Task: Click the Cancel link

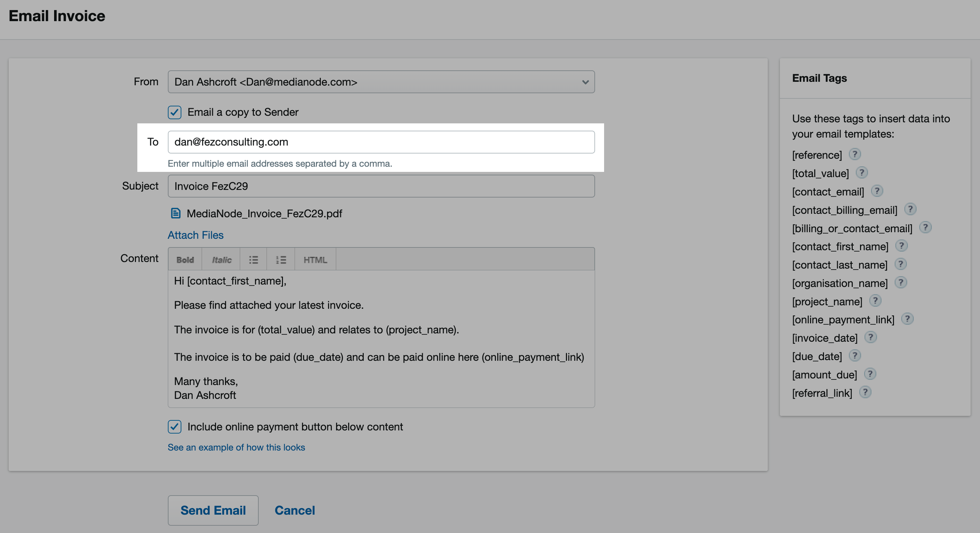Action: (295, 510)
